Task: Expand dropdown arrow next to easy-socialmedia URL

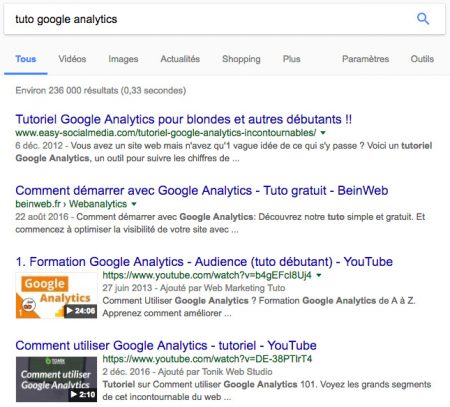Action: pyautogui.click(x=323, y=133)
